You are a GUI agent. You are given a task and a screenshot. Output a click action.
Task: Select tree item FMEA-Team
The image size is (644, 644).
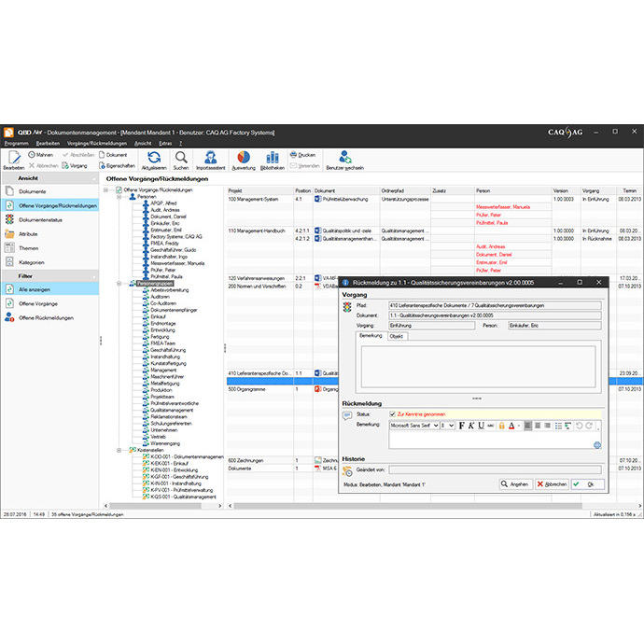pyautogui.click(x=162, y=343)
